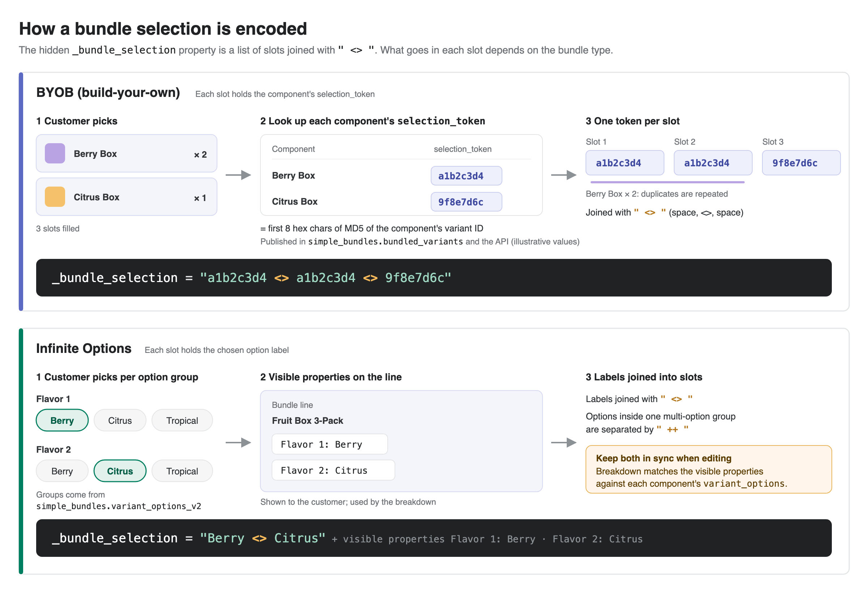868x593 pixels.
Task: Click the '3 slots filled' caption
Action: coord(58,229)
